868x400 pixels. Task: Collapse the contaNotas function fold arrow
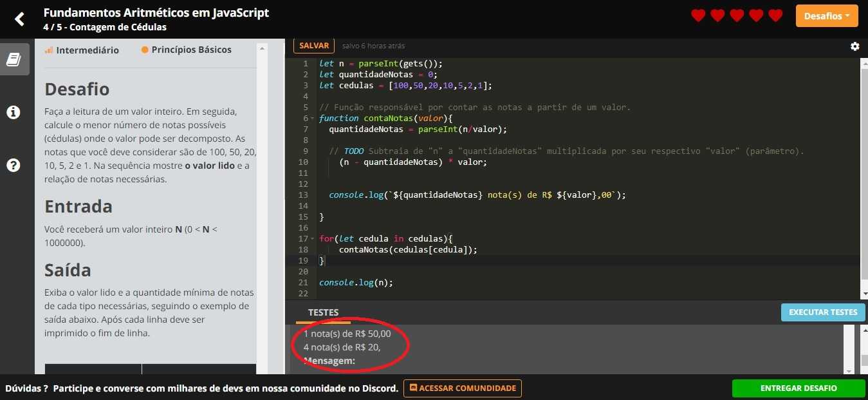click(313, 118)
